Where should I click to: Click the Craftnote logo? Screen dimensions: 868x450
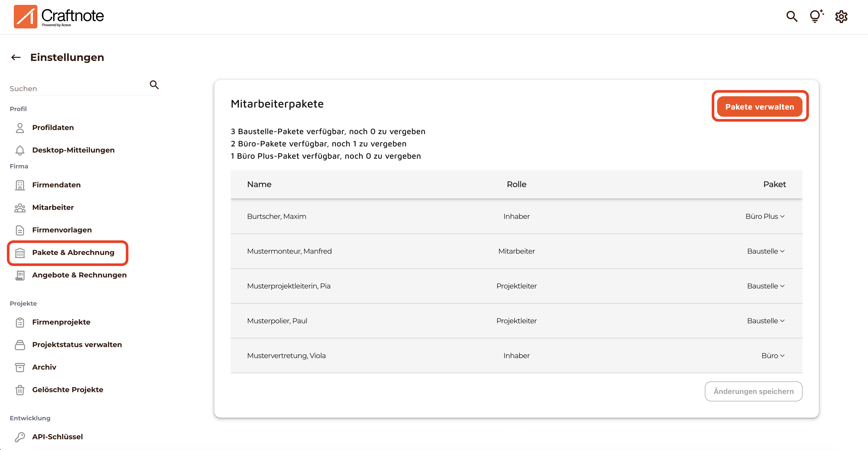(x=59, y=16)
